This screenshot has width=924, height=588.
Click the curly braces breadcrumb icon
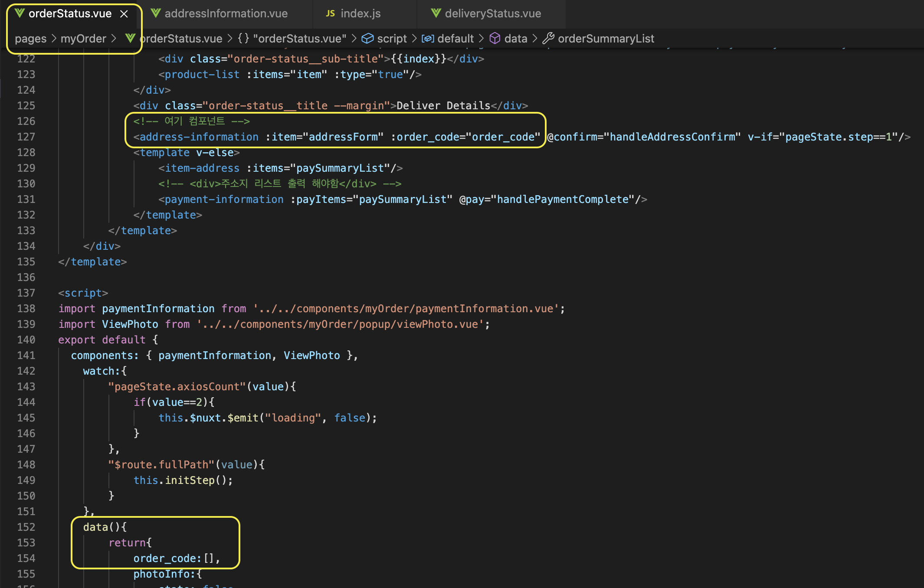[243, 38]
